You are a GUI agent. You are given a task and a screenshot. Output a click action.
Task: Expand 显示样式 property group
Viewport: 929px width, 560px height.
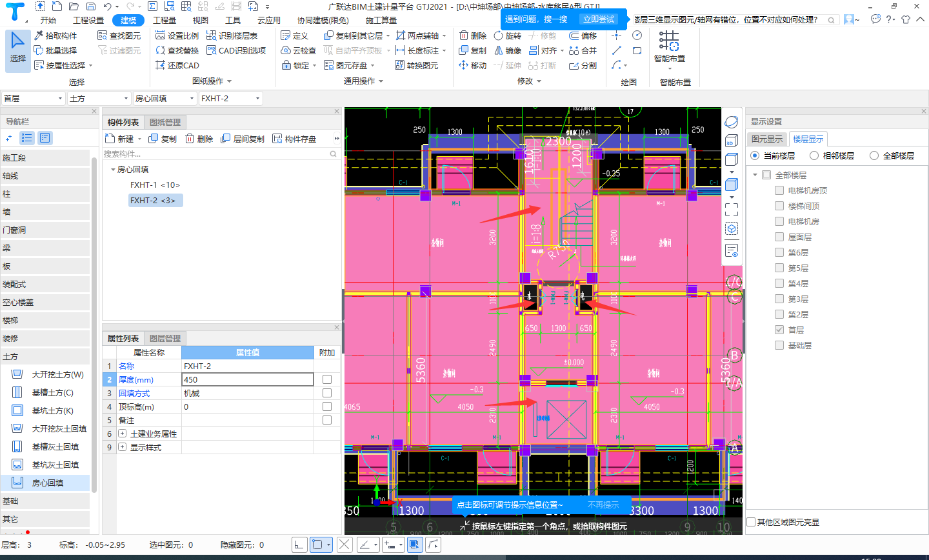tap(123, 447)
